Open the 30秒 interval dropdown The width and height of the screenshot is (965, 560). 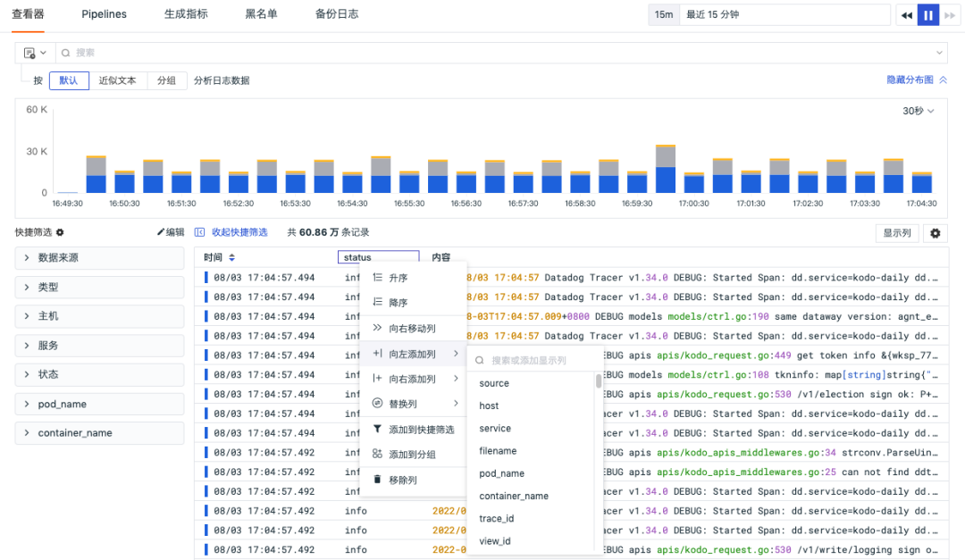point(918,111)
